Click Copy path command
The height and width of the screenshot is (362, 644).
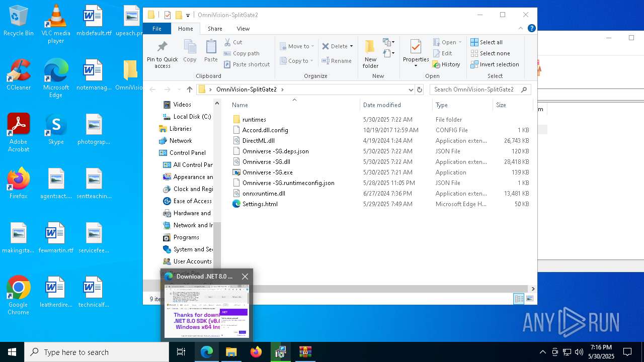pos(242,53)
